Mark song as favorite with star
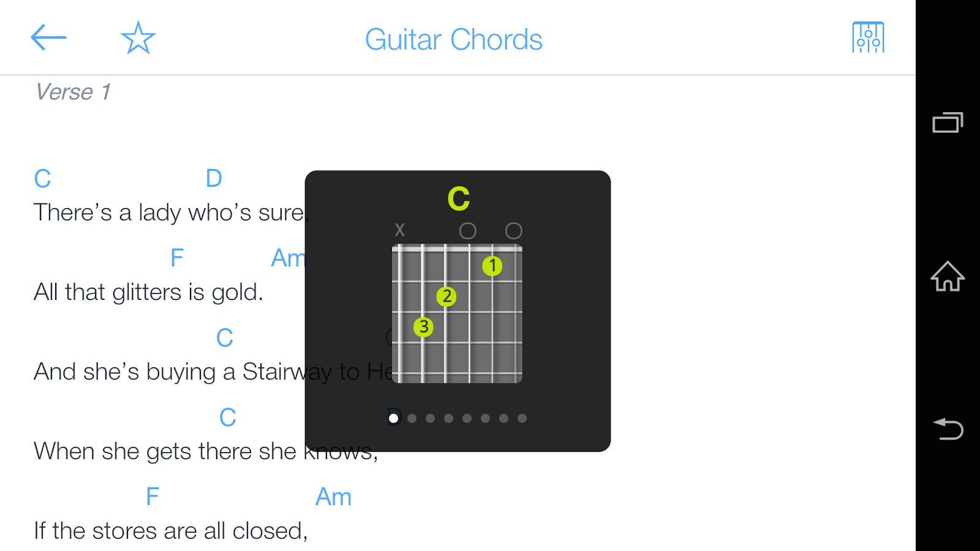This screenshot has height=551, width=980. pyautogui.click(x=138, y=38)
